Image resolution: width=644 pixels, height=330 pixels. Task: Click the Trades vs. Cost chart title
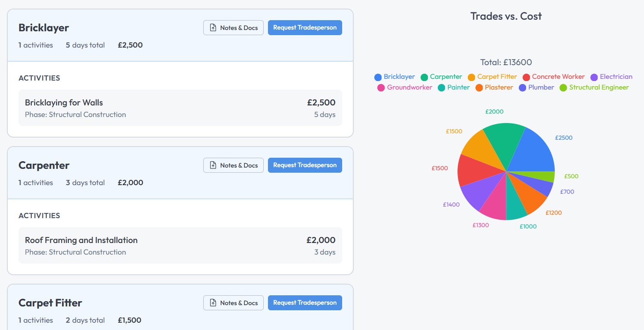pyautogui.click(x=506, y=16)
